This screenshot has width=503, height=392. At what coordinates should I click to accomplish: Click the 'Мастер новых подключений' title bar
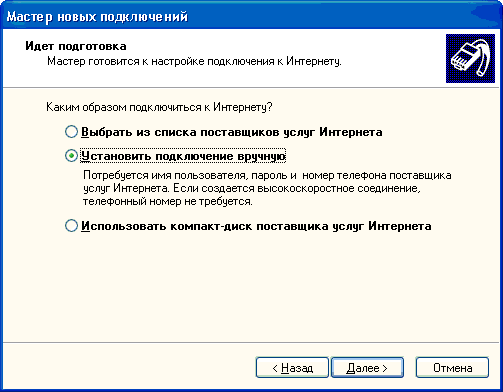[x=251, y=15]
